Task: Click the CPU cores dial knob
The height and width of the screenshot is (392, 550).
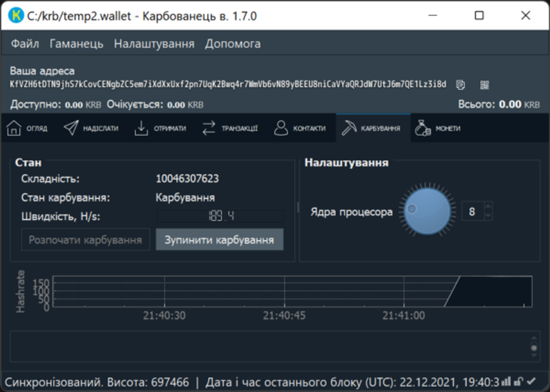Action: pyautogui.click(x=427, y=211)
